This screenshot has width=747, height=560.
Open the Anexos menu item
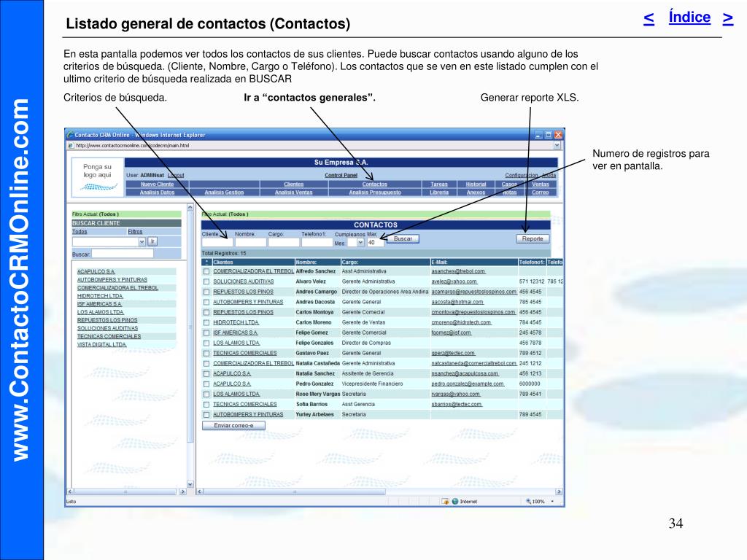476,192
